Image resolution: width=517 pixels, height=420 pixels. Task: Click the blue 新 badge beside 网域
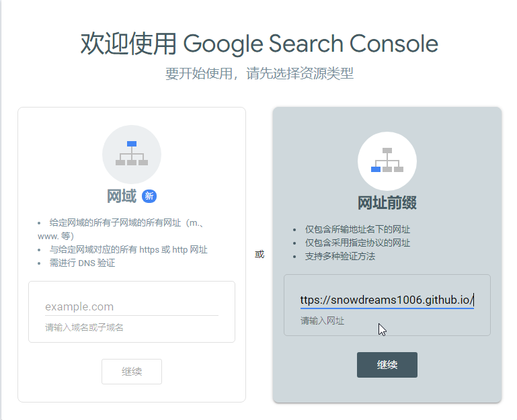click(149, 196)
